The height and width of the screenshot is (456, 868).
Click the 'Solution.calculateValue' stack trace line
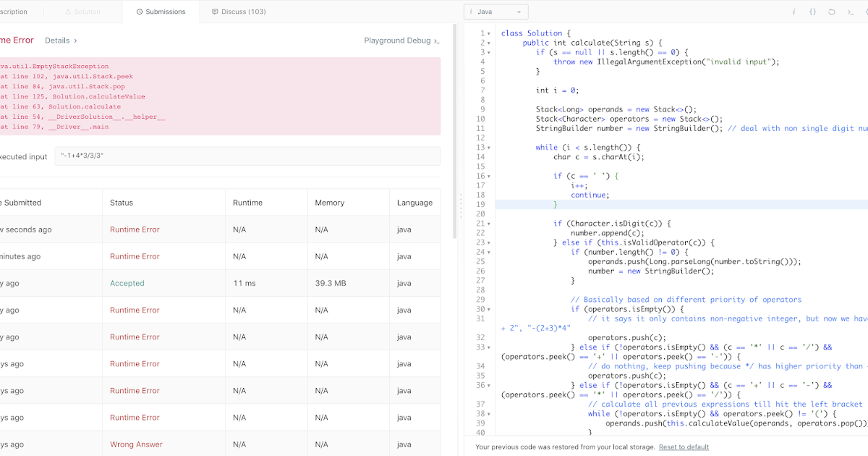[x=72, y=96]
